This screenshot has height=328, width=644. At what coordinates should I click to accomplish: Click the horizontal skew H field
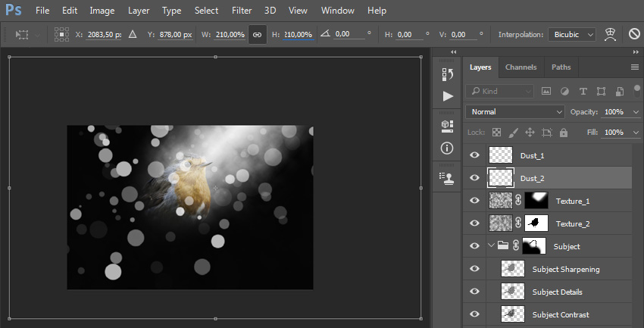coord(409,35)
